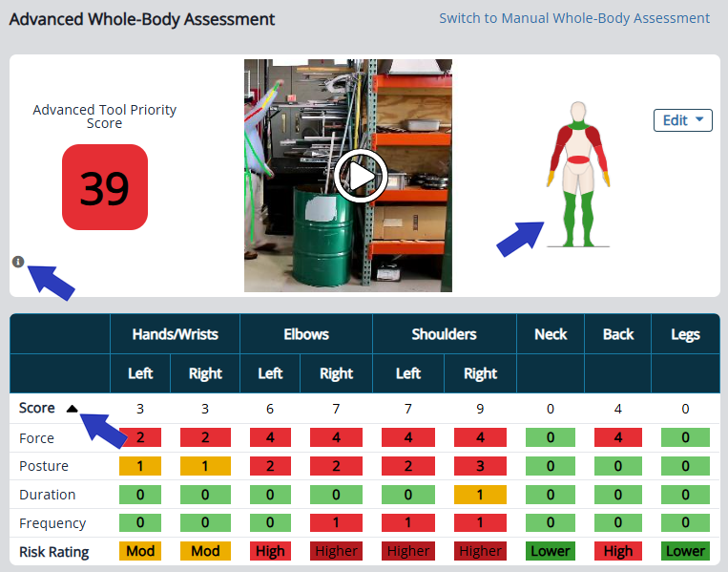Collapse the Score row using the triangle arrow

click(x=72, y=409)
